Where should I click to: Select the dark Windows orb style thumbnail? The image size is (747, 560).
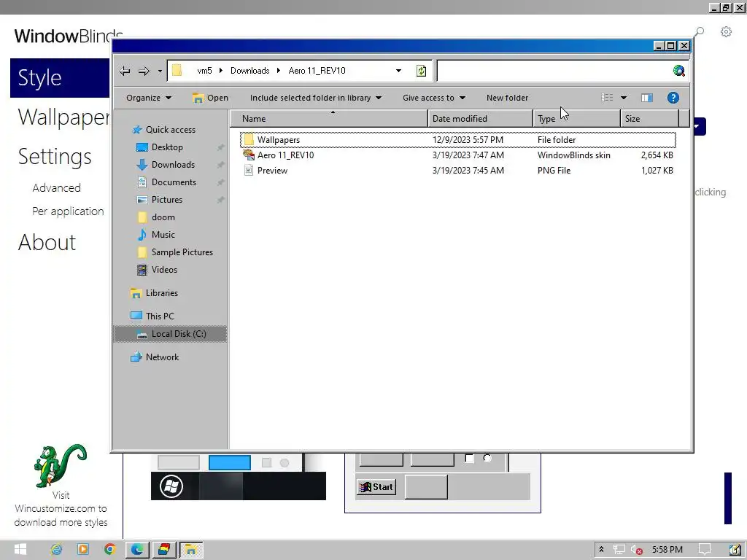pyautogui.click(x=239, y=477)
